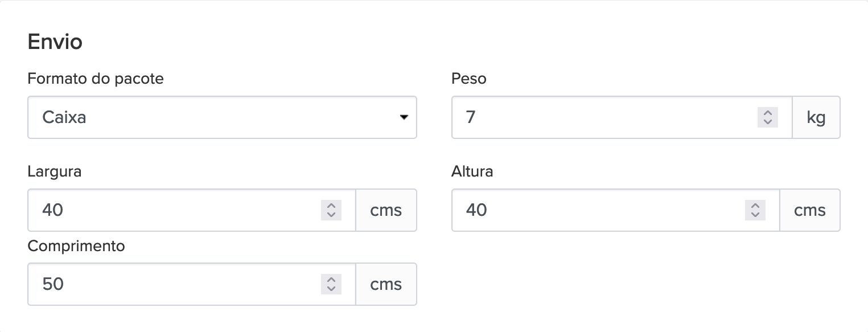868x332 pixels.
Task: Raise Altura with the up stepper
Action: click(x=755, y=206)
